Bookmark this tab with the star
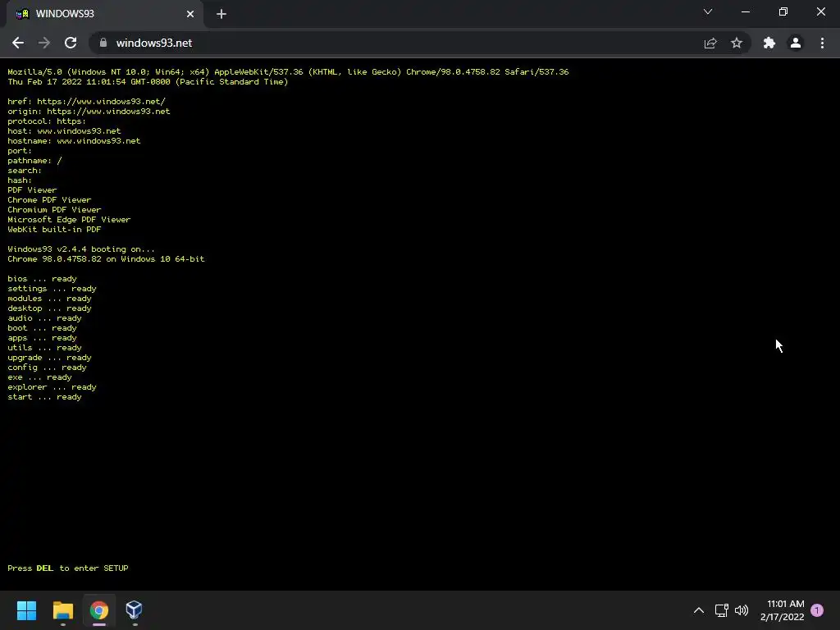 [737, 43]
